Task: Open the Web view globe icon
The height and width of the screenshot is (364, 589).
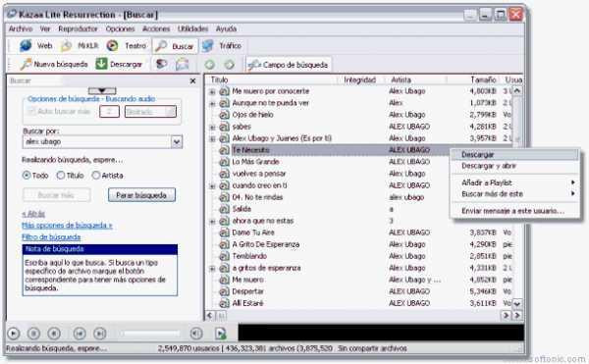Action: [x=26, y=46]
